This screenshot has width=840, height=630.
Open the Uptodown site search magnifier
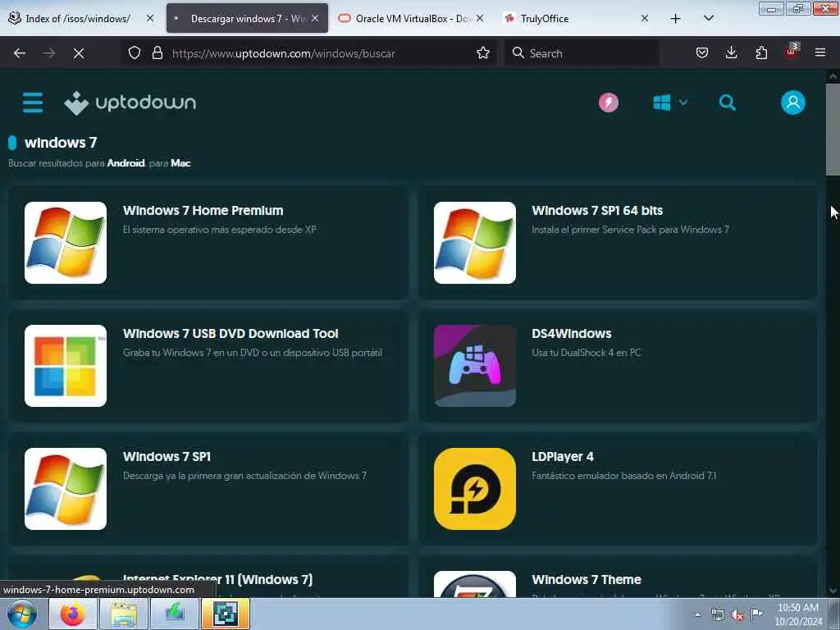[x=727, y=103]
